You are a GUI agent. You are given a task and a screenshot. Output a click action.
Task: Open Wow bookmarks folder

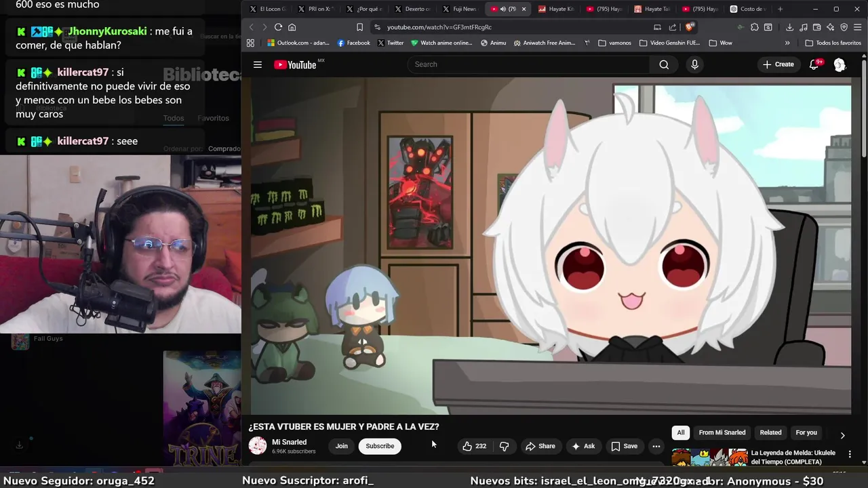(x=720, y=43)
